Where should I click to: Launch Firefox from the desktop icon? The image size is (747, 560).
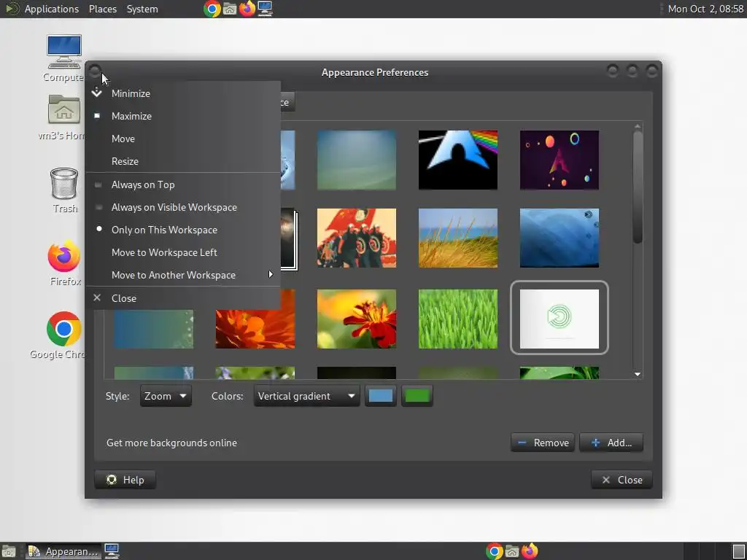coord(64,262)
